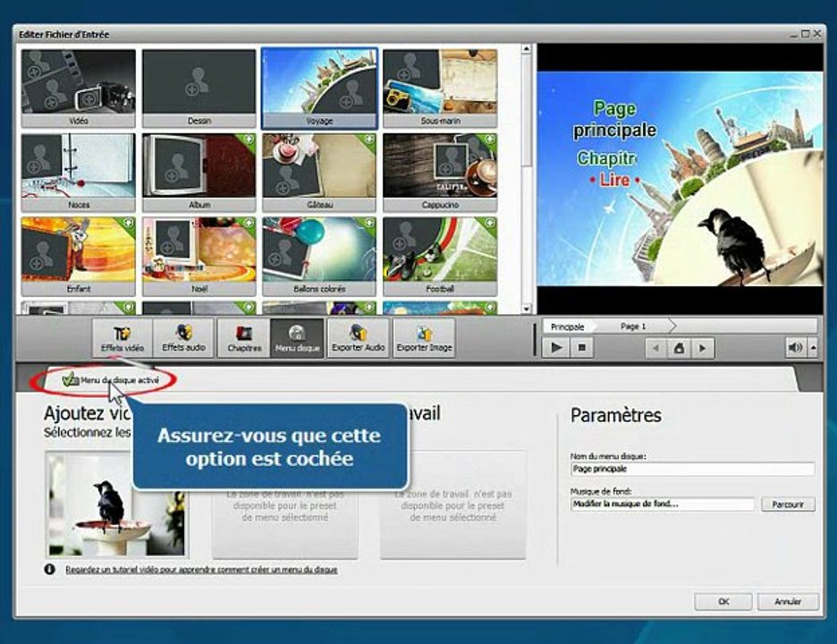
Task: Go to previous menu page arrow
Action: click(655, 348)
